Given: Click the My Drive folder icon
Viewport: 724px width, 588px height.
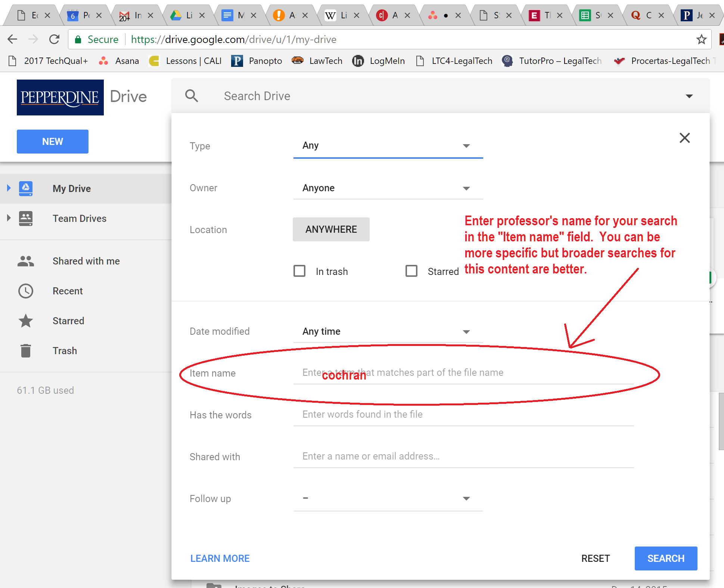Looking at the screenshot, I should click(25, 188).
